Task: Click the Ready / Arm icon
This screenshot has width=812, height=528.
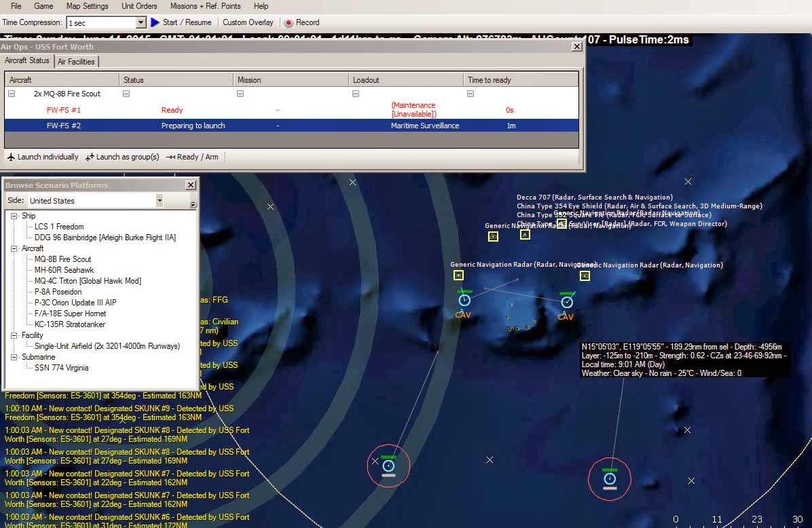Action: click(x=168, y=157)
